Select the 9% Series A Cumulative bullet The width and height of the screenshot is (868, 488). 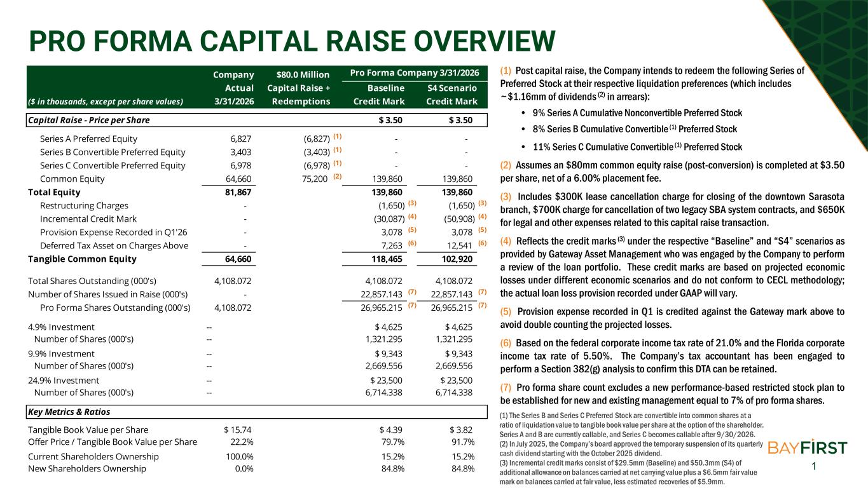631,113
